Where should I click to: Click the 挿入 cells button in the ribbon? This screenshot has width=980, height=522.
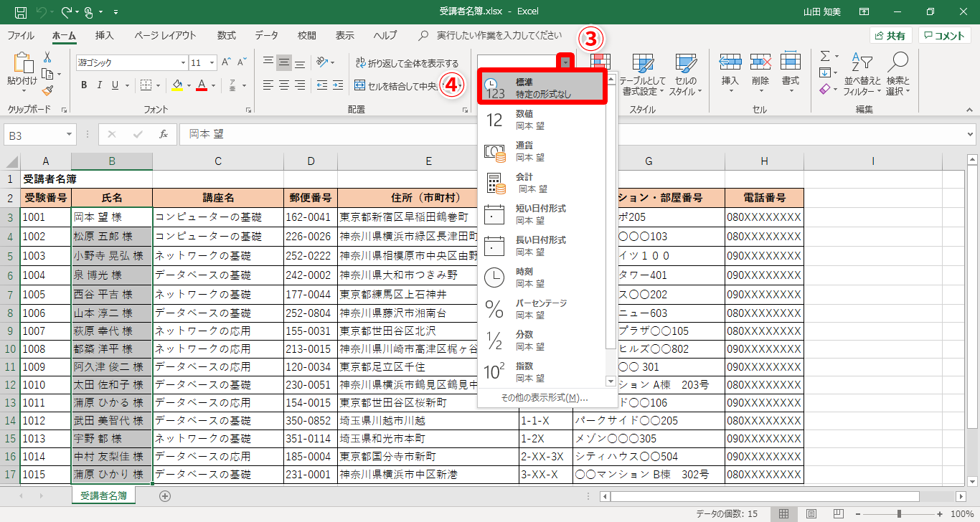(x=730, y=74)
